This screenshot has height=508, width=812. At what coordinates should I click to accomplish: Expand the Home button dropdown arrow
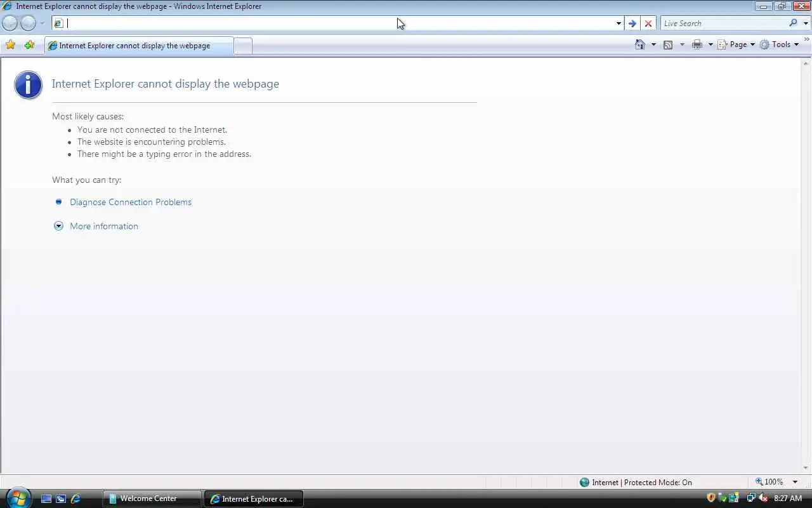click(653, 44)
